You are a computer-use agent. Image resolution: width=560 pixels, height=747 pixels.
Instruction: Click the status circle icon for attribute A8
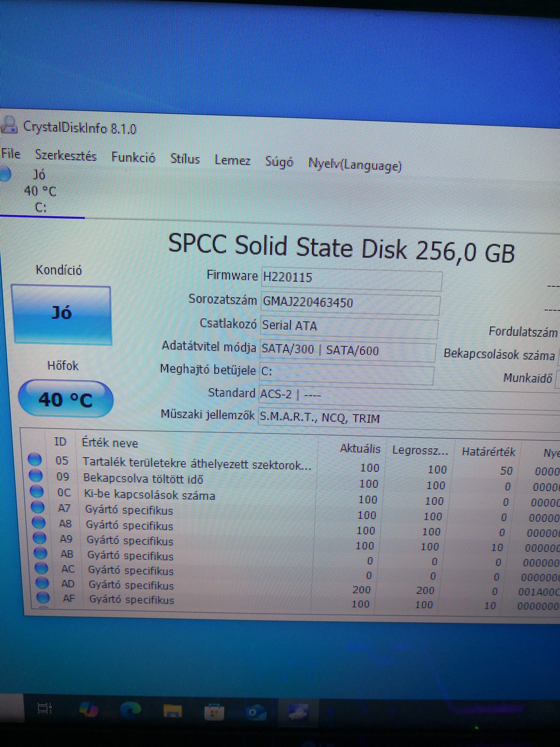point(39,522)
